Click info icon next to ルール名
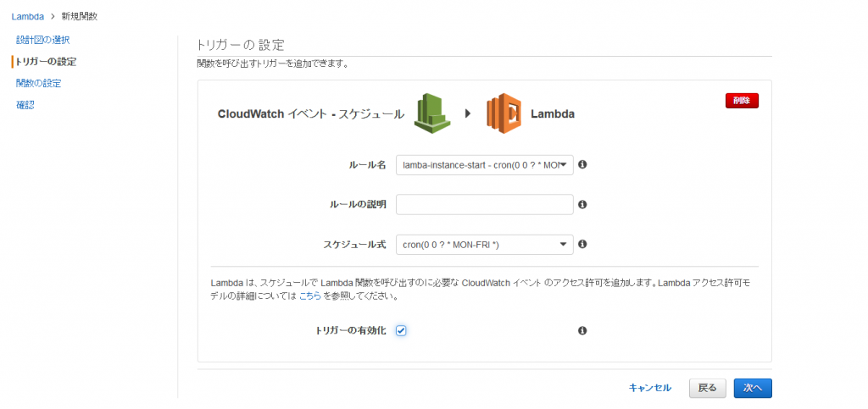The image size is (868, 409). tap(582, 164)
